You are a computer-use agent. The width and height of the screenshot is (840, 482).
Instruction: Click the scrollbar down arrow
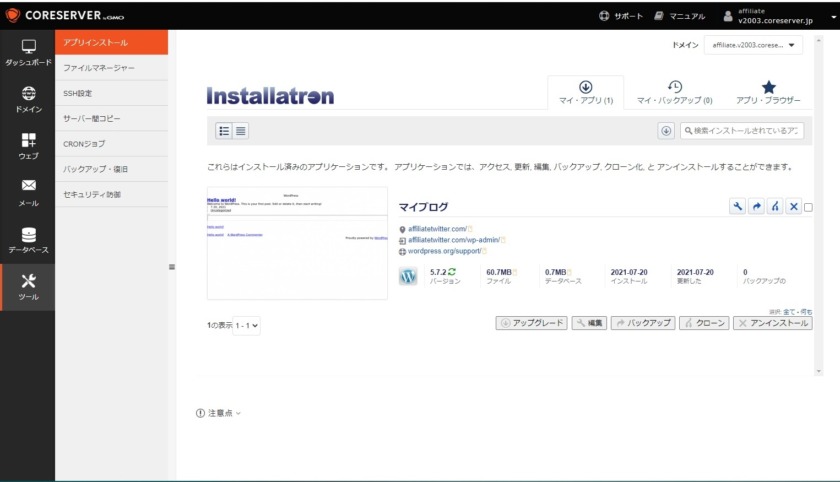[819, 371]
